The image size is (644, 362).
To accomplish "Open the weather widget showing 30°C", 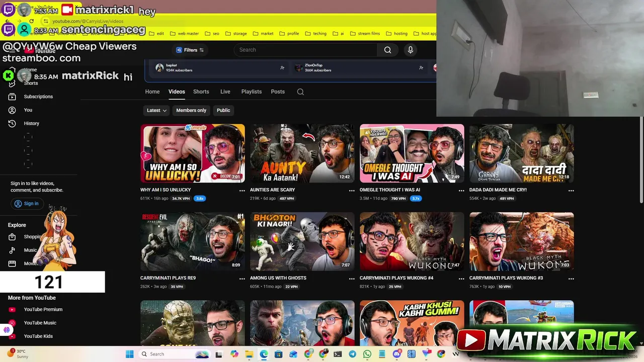I will [18, 353].
